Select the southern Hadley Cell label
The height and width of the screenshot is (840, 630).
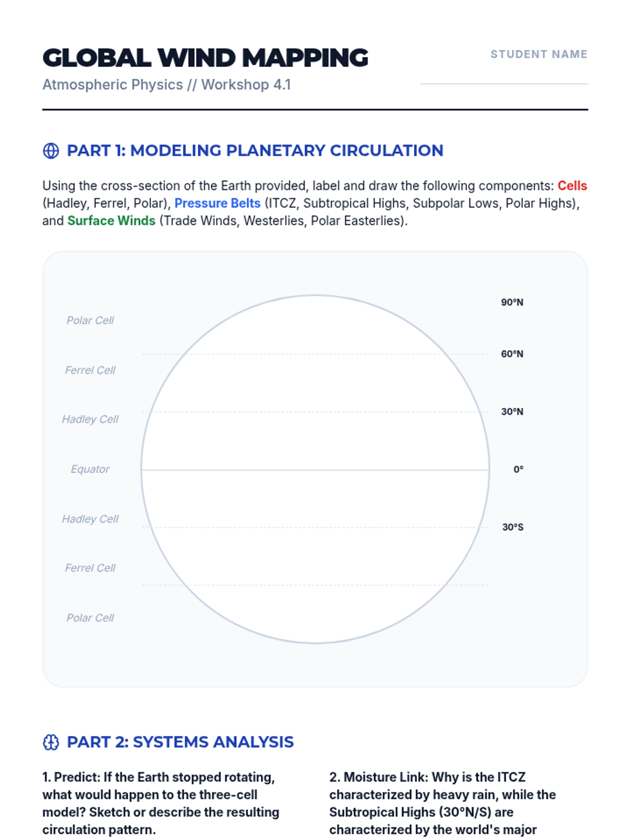tap(90, 519)
